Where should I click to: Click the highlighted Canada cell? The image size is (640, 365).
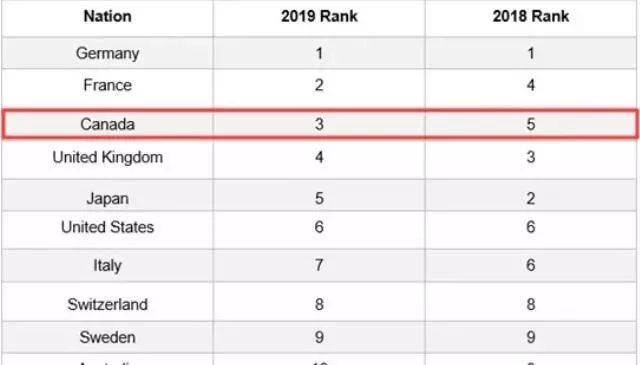pos(108,124)
